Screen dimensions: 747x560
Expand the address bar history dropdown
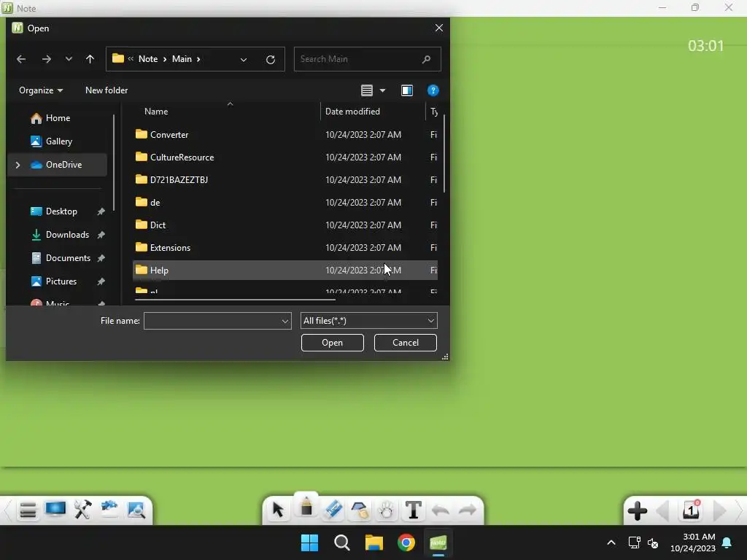click(244, 60)
